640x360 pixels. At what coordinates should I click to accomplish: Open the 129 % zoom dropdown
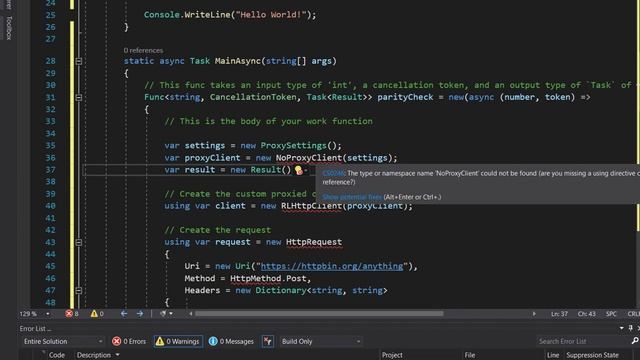click(x=48, y=314)
